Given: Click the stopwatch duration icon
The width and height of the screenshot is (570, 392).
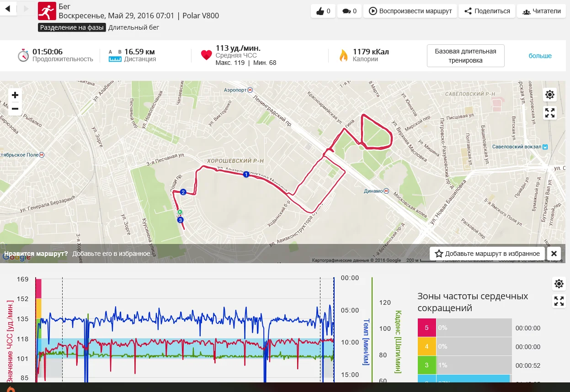Looking at the screenshot, I should pos(23,55).
